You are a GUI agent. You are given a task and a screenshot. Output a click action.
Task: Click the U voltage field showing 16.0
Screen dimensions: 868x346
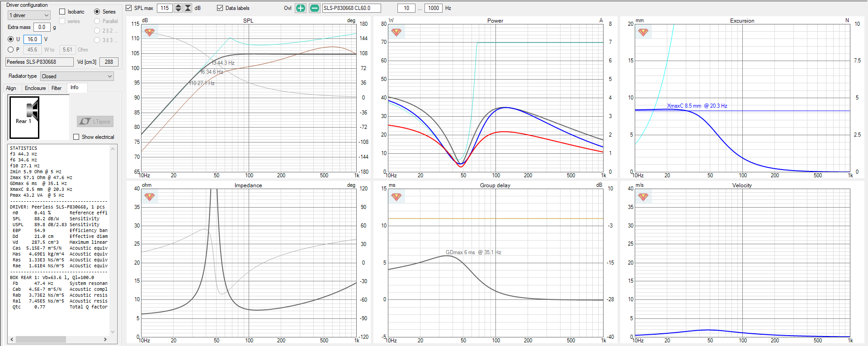[33, 39]
